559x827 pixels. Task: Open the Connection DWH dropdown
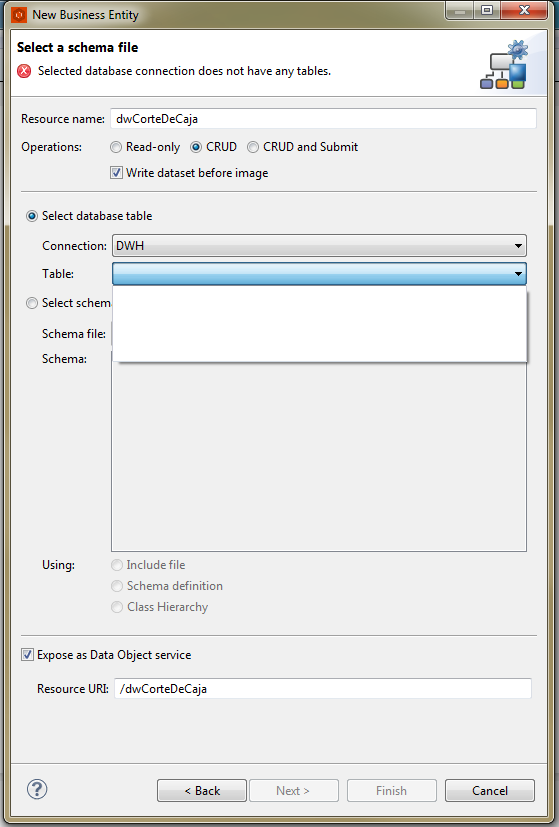[319, 246]
